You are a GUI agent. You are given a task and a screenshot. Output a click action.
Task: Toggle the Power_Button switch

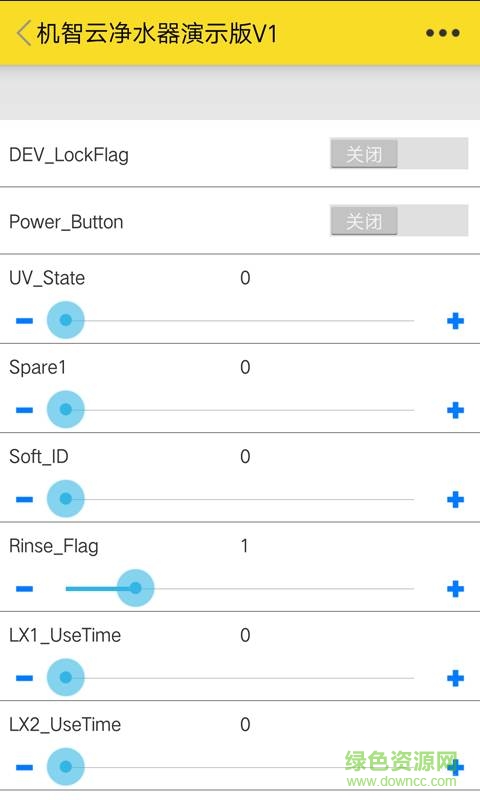[399, 220]
